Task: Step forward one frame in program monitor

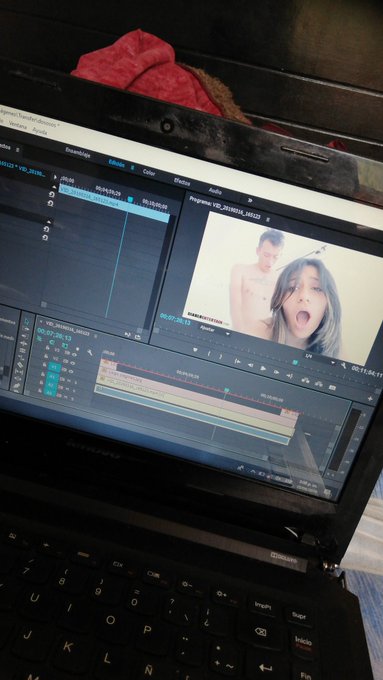Action: [x=276, y=372]
